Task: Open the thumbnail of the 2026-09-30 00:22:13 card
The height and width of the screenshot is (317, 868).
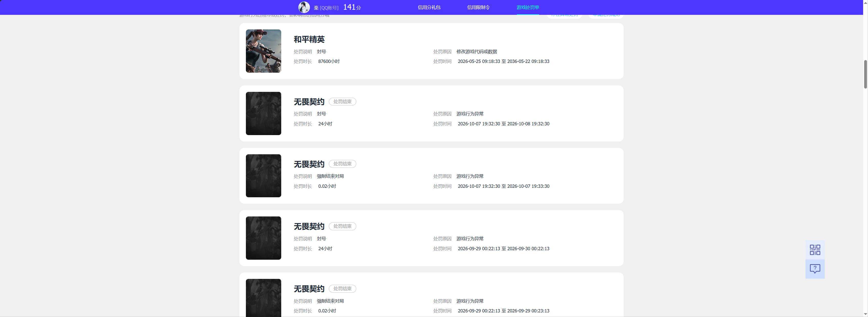Action: [263, 238]
